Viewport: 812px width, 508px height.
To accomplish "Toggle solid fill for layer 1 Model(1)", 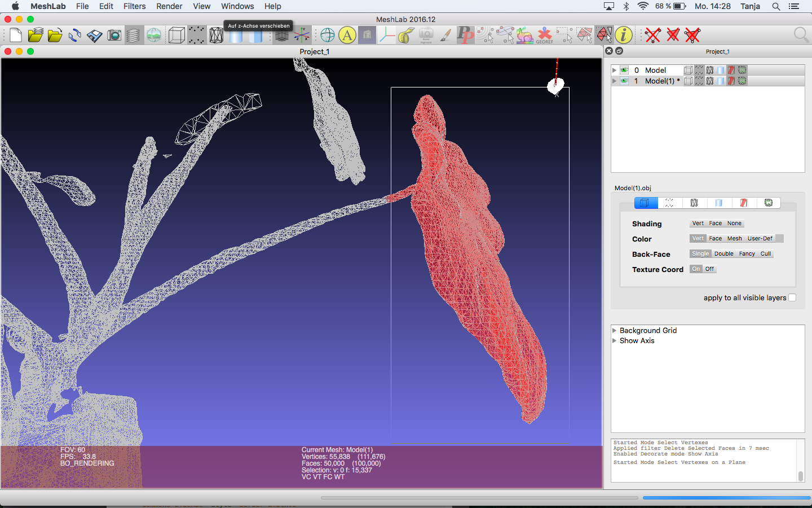I will tap(721, 81).
